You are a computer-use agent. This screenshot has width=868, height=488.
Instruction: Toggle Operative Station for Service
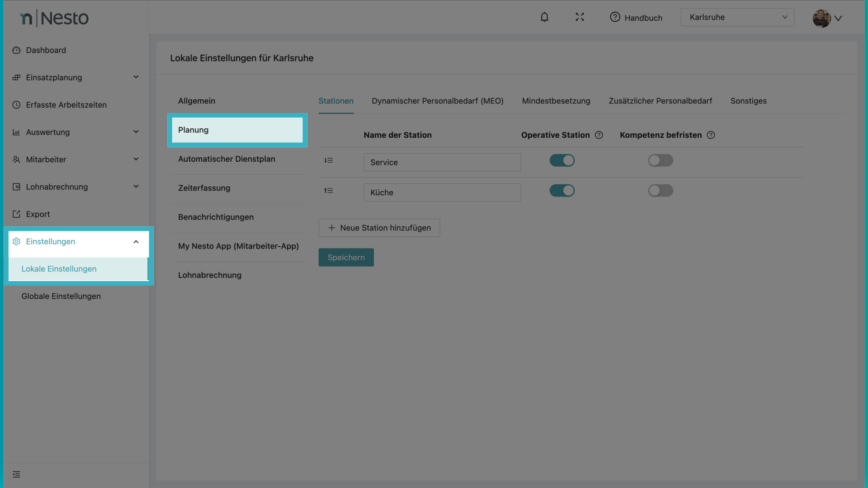pyautogui.click(x=562, y=160)
